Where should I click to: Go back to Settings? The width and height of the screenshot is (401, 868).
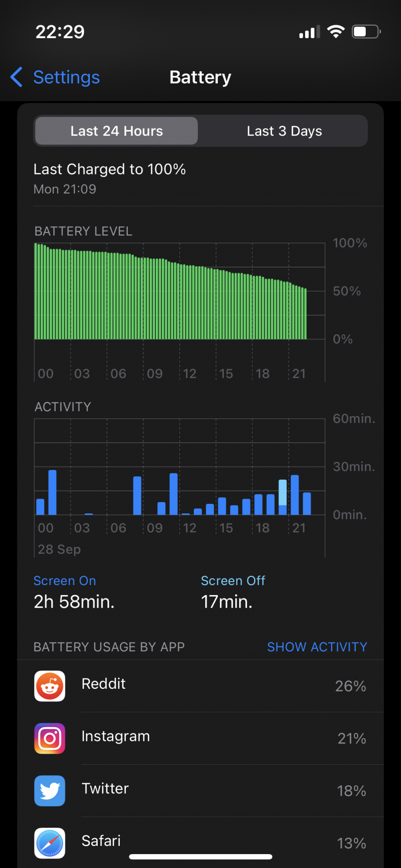click(x=55, y=77)
